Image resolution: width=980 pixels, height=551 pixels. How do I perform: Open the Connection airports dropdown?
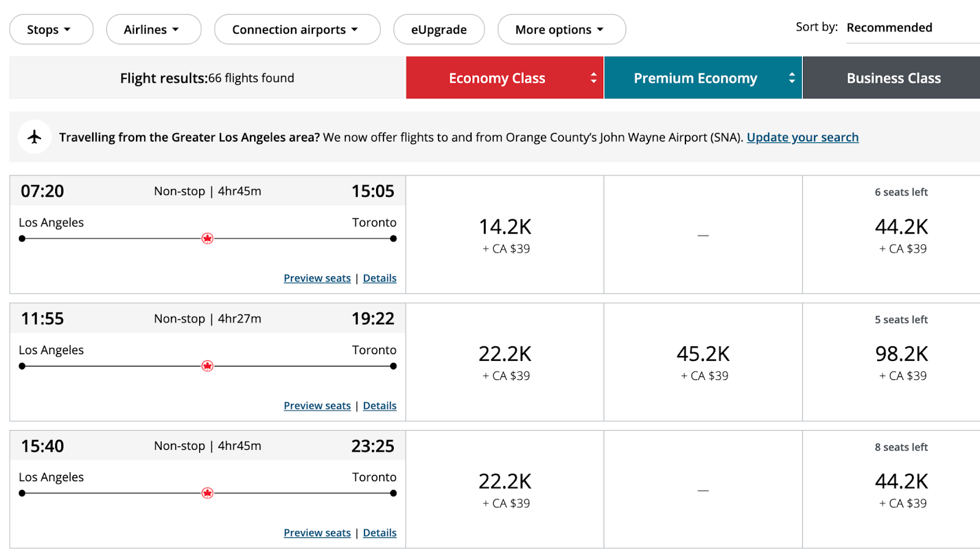pos(297,29)
